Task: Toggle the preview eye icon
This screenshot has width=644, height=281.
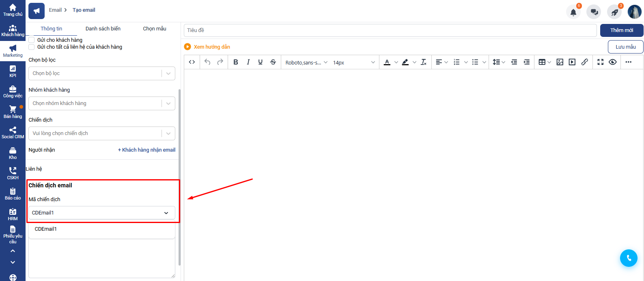Action: click(x=613, y=62)
